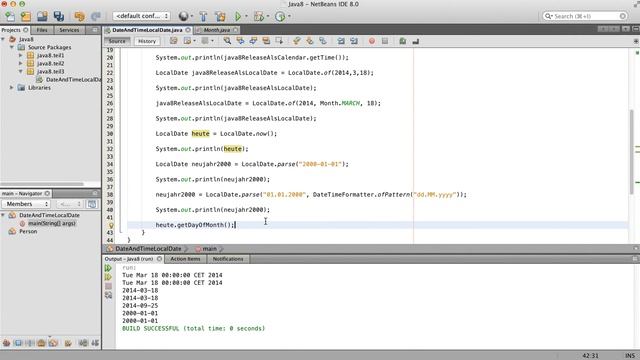This screenshot has height=360, width=640.
Task: Collapse the java8.teil3 package
Action: (20, 71)
